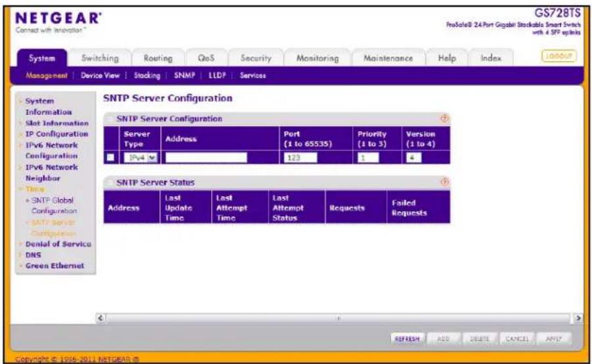Screen dimensions: 592x364
Task: Open the Maintenance tab
Action: (x=388, y=58)
